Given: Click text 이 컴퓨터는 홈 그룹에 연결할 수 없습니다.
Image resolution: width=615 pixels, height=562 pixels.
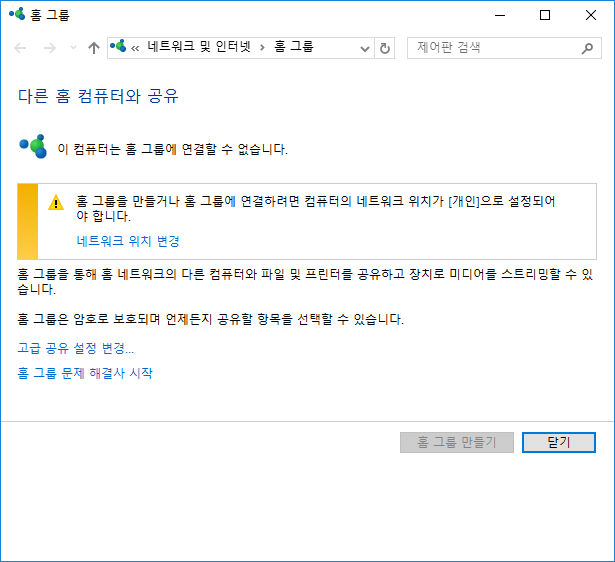Looking at the screenshot, I should click(173, 149).
